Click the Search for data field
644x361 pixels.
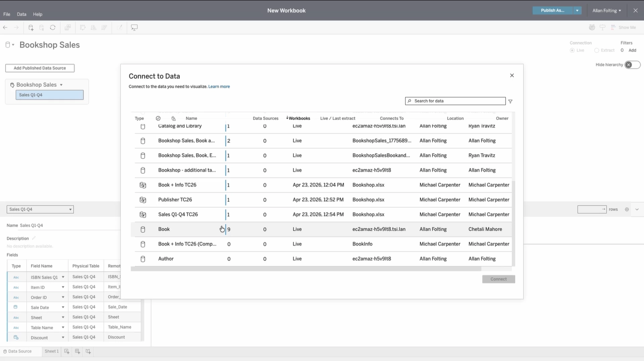pos(455,101)
